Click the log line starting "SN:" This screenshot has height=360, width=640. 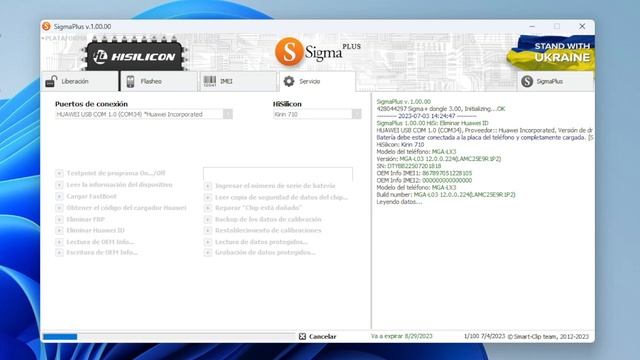(x=409, y=166)
